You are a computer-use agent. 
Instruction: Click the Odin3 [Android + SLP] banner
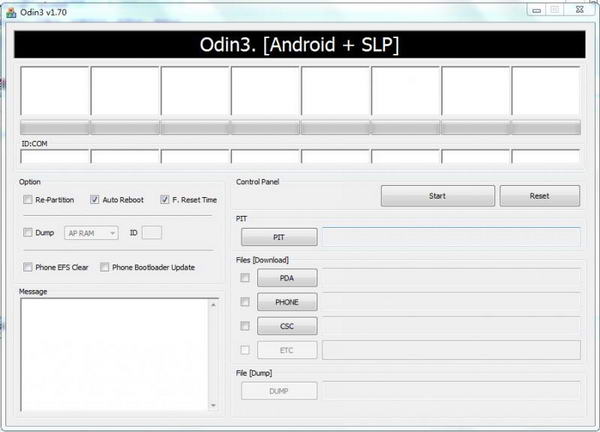point(300,44)
